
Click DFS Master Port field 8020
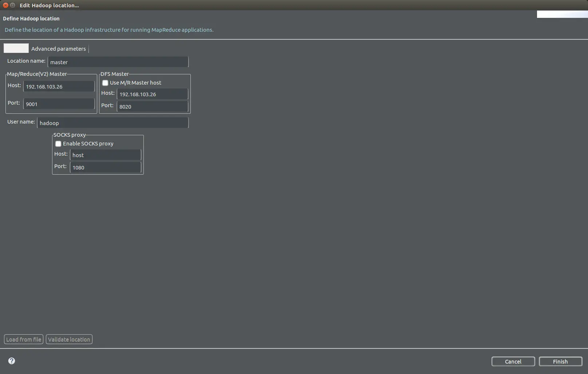153,106
